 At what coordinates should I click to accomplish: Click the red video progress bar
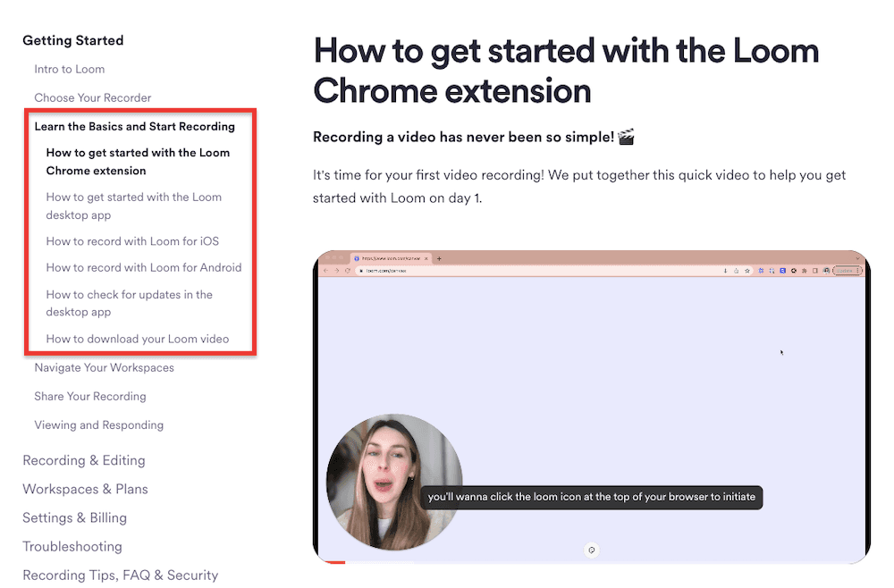pos(333,562)
